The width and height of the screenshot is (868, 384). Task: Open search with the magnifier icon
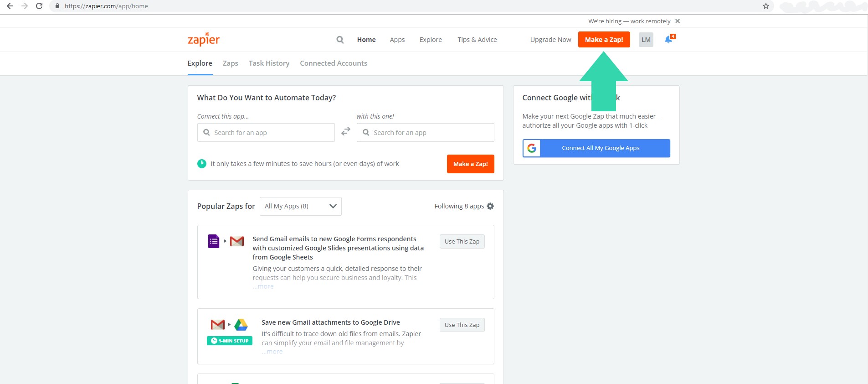pyautogui.click(x=340, y=40)
